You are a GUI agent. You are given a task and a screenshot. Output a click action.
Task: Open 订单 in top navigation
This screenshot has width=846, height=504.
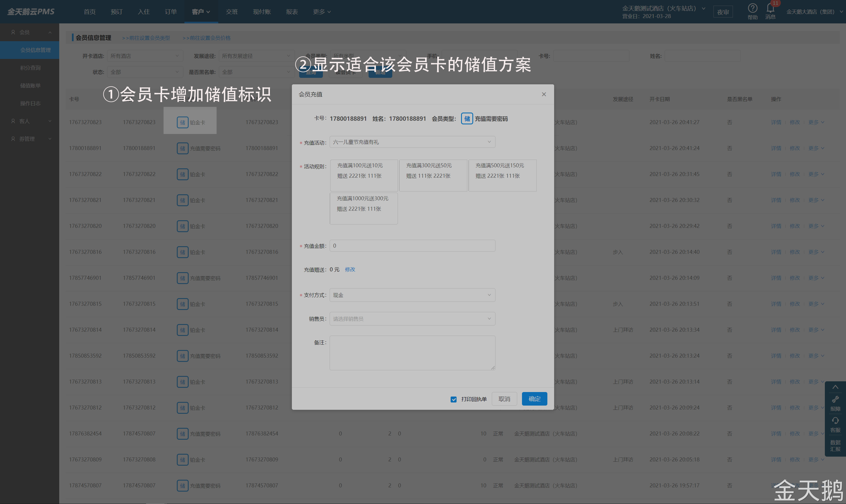click(x=171, y=12)
